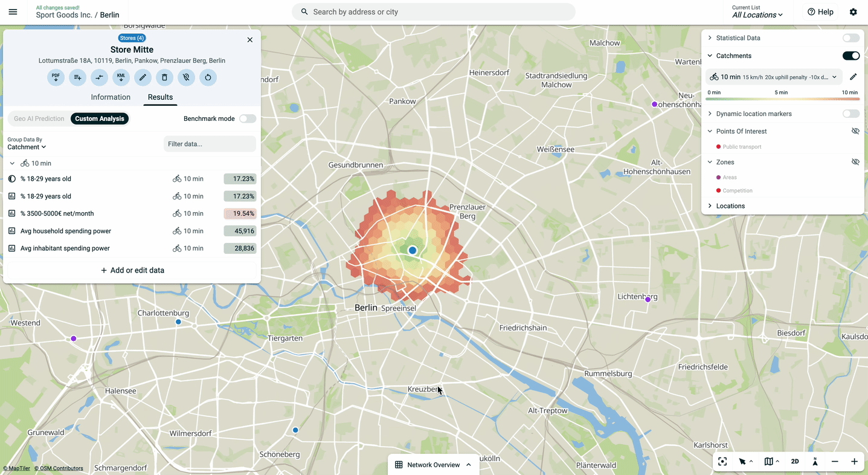Click the Stores (4) badge
This screenshot has height=475, width=868.
tap(132, 38)
